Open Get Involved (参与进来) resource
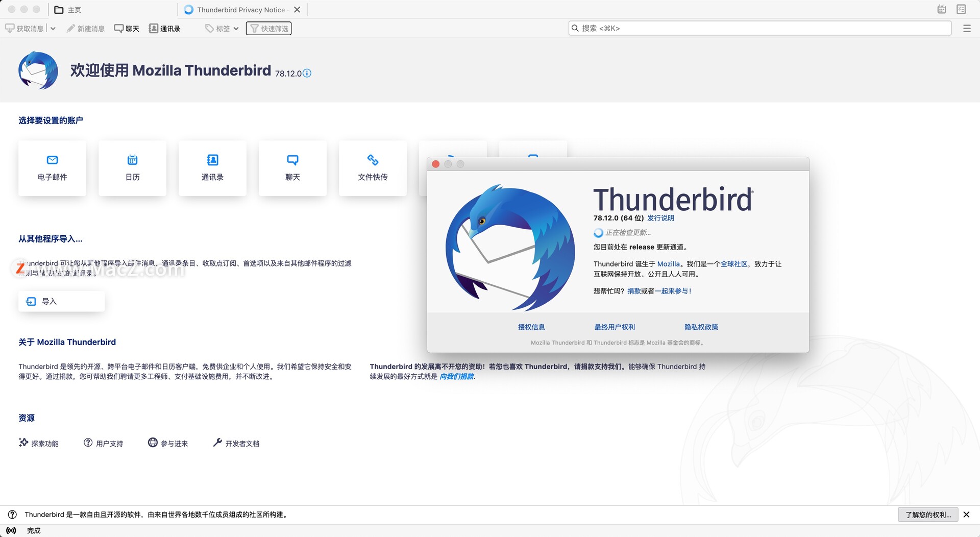980x537 pixels. click(168, 443)
